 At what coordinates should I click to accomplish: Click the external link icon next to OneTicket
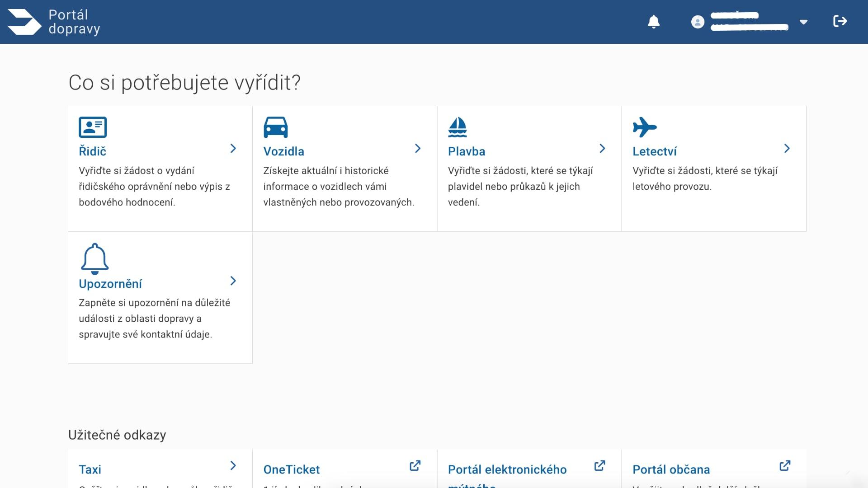click(x=415, y=465)
